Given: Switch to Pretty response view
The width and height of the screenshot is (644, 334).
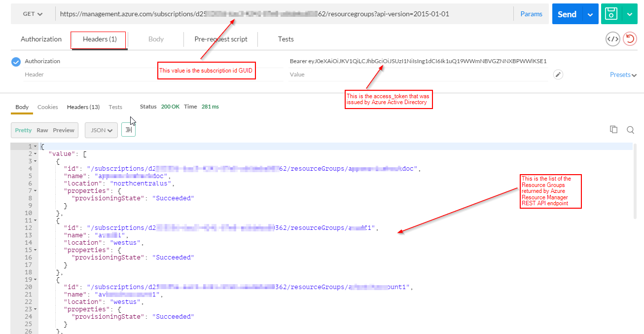Looking at the screenshot, I should [23, 130].
